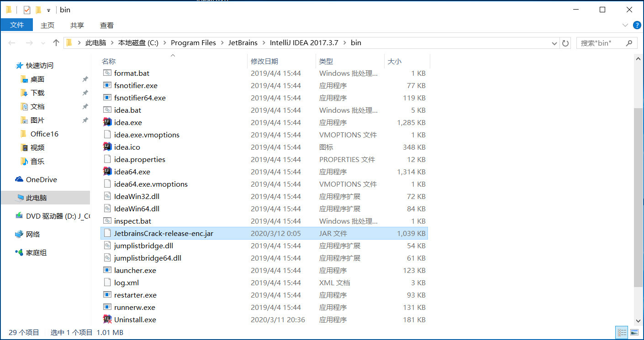Expand dropdown after Program Files breadcrumb
Viewport: 644px width, 340px height.
coord(222,43)
